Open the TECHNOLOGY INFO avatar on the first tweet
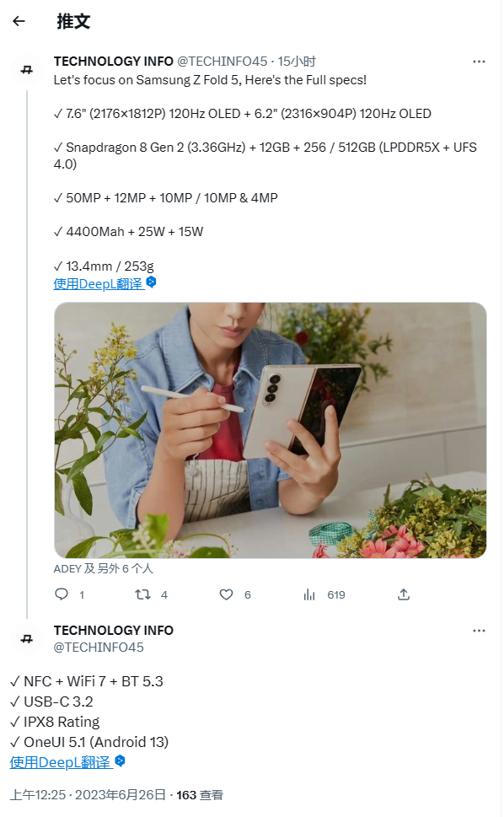 (x=27, y=70)
